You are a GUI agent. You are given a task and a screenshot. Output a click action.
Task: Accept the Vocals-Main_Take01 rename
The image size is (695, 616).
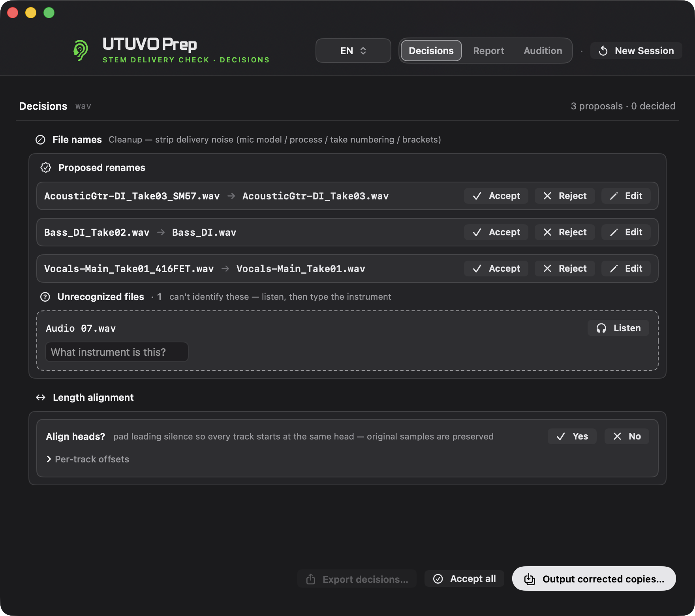tap(496, 269)
